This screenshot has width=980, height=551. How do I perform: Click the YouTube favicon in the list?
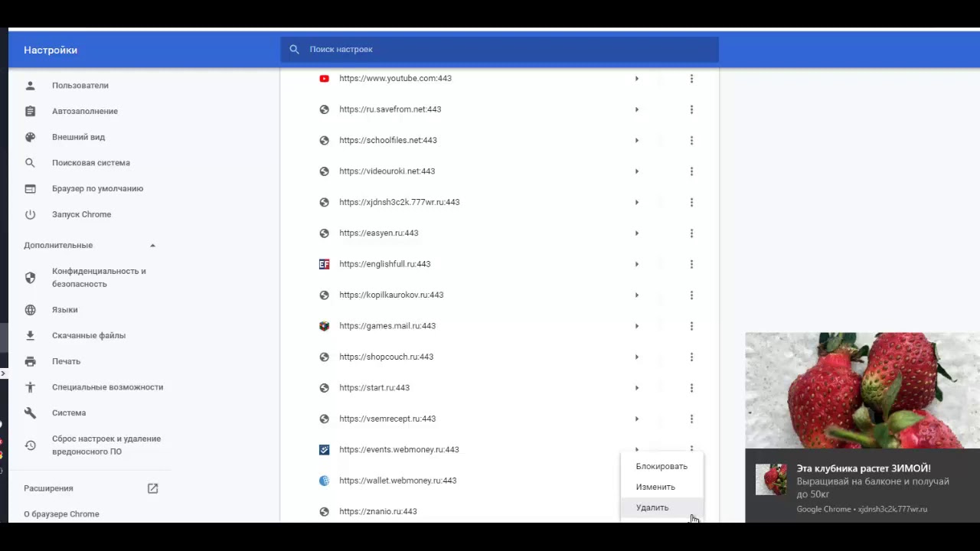pyautogui.click(x=324, y=79)
